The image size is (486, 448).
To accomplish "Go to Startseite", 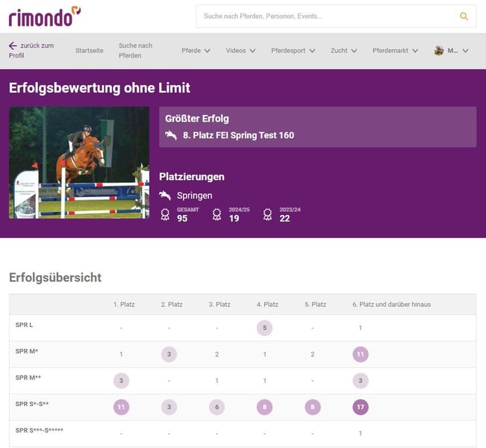I will (89, 51).
